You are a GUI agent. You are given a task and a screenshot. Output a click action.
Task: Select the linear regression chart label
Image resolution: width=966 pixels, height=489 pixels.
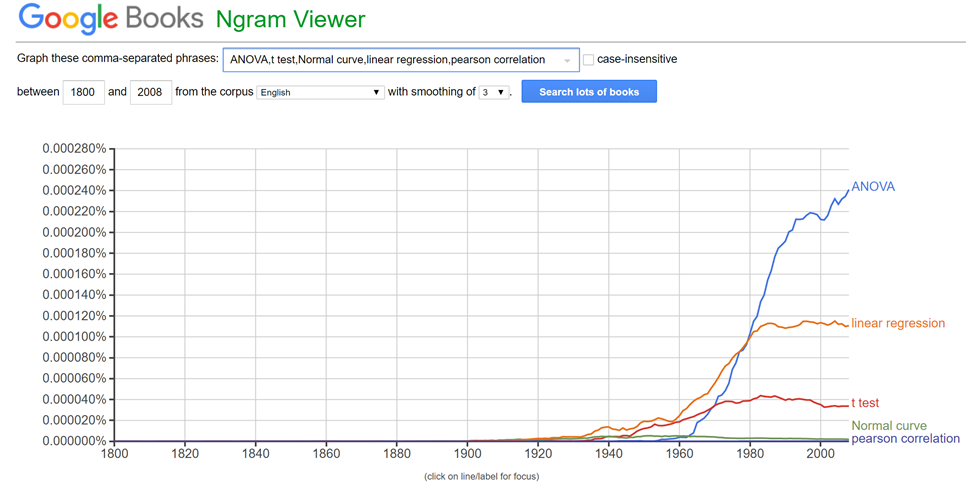tap(897, 323)
